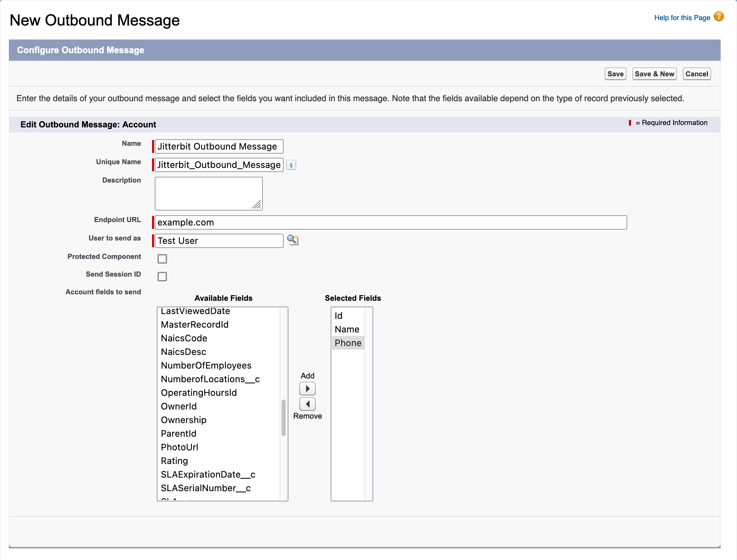
Task: Open the user lookup magnifier search
Action: 292,240
